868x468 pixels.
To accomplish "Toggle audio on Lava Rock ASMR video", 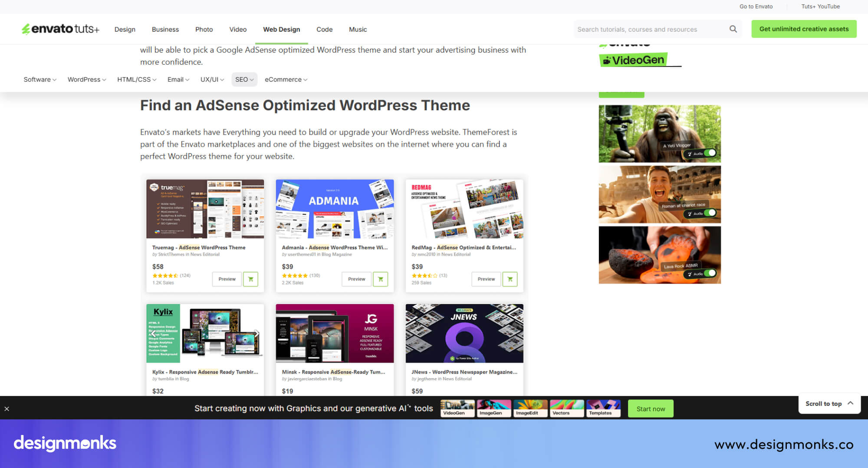I will click(710, 274).
